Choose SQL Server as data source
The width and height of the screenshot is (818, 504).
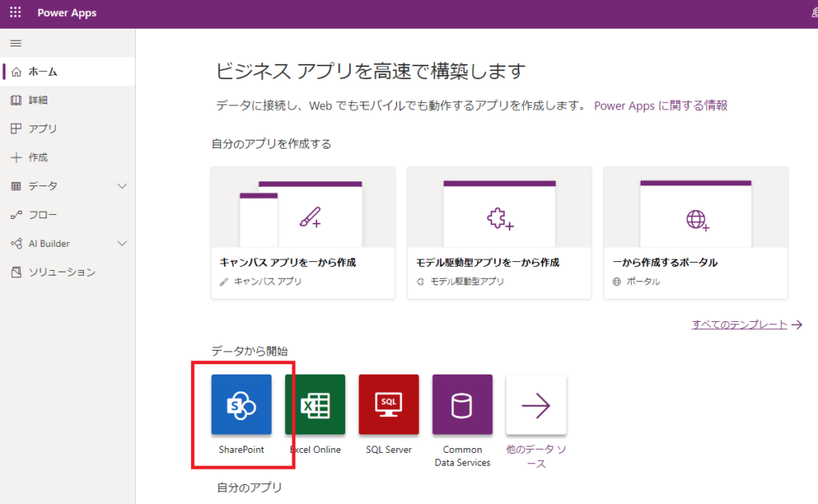(x=388, y=404)
